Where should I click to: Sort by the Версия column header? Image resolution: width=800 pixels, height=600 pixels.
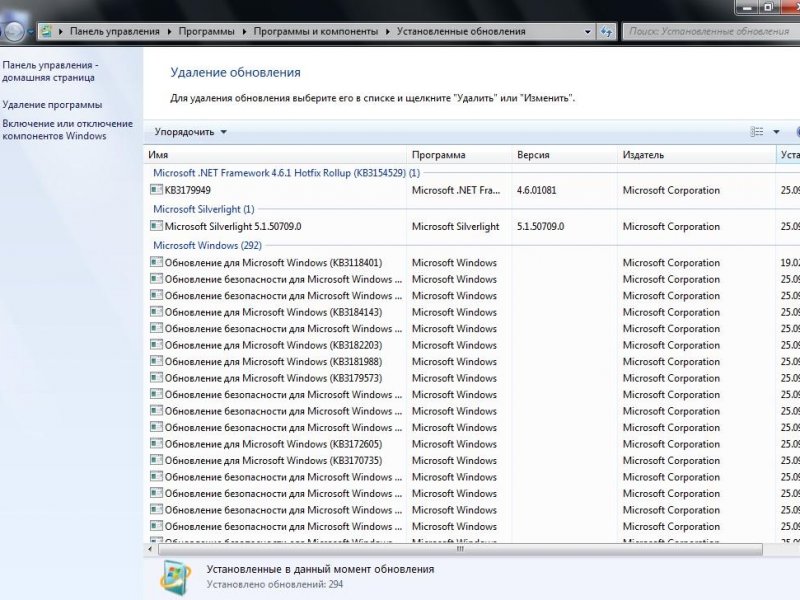coord(564,155)
